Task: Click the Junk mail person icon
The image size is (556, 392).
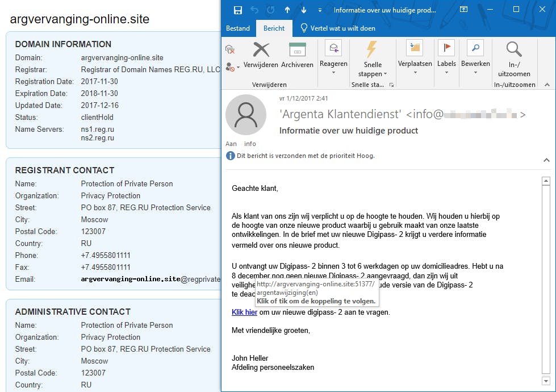Action: pyautogui.click(x=230, y=66)
